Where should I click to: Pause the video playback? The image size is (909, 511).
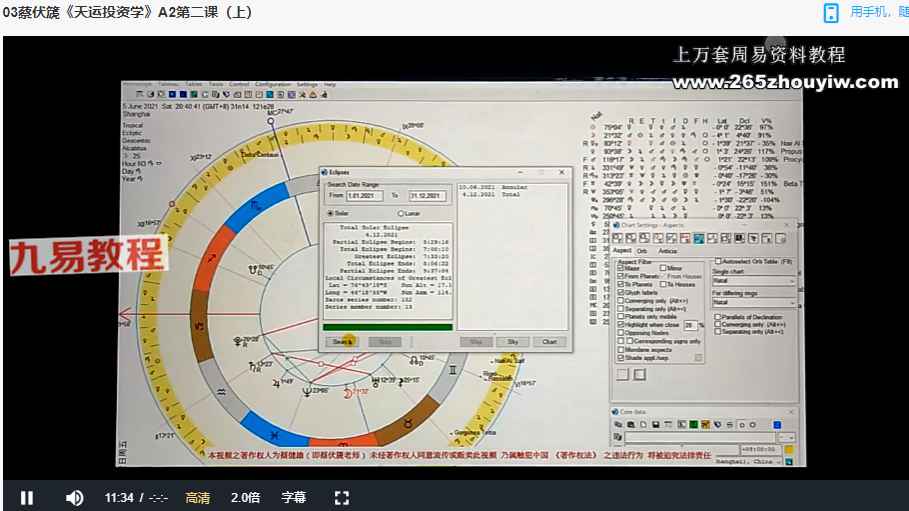click(x=27, y=498)
